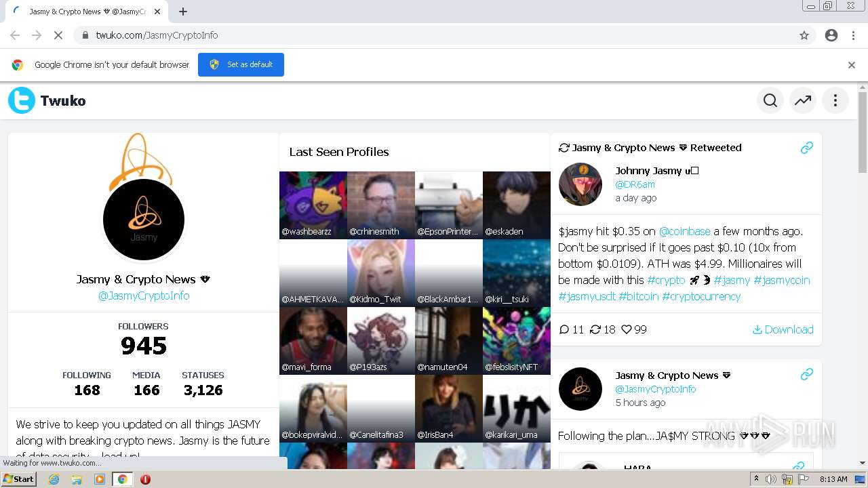Click the Twuko logo icon

click(x=22, y=100)
